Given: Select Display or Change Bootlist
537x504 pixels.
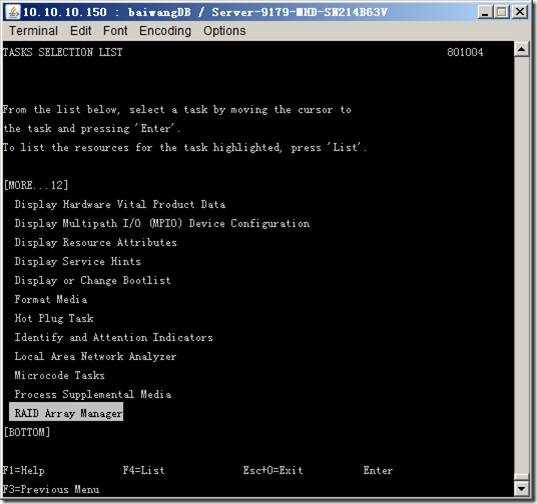Looking at the screenshot, I should (x=92, y=280).
